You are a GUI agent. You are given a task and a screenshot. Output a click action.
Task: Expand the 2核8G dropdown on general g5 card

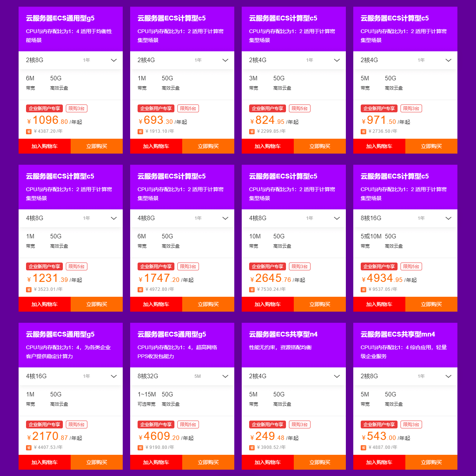(x=71, y=60)
